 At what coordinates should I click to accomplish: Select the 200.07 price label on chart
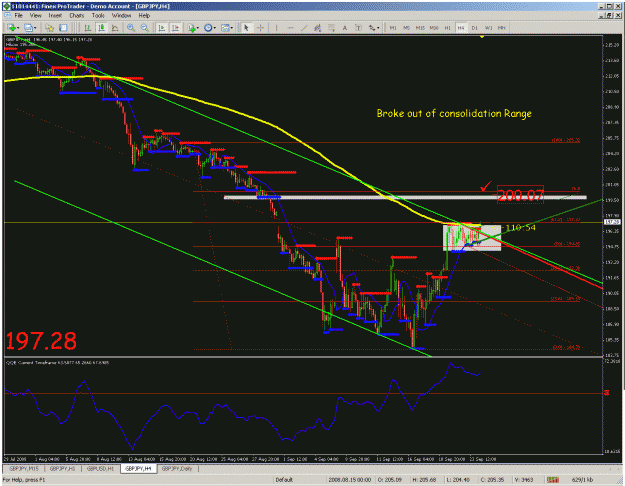pyautogui.click(x=520, y=195)
